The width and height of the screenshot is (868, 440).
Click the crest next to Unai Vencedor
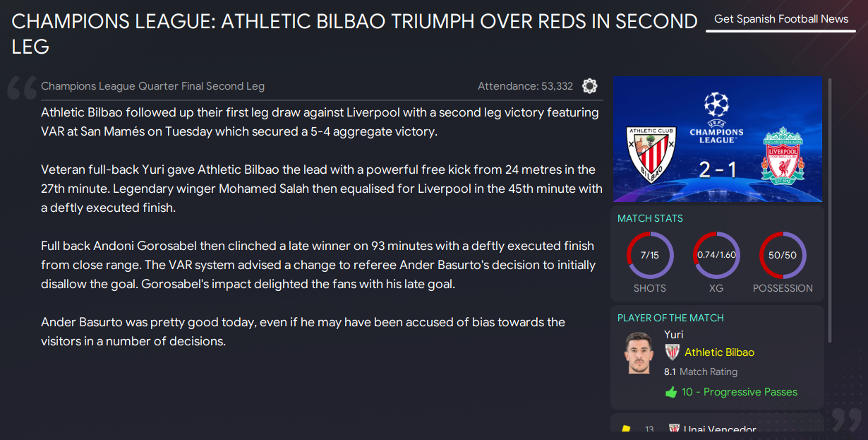click(x=674, y=429)
